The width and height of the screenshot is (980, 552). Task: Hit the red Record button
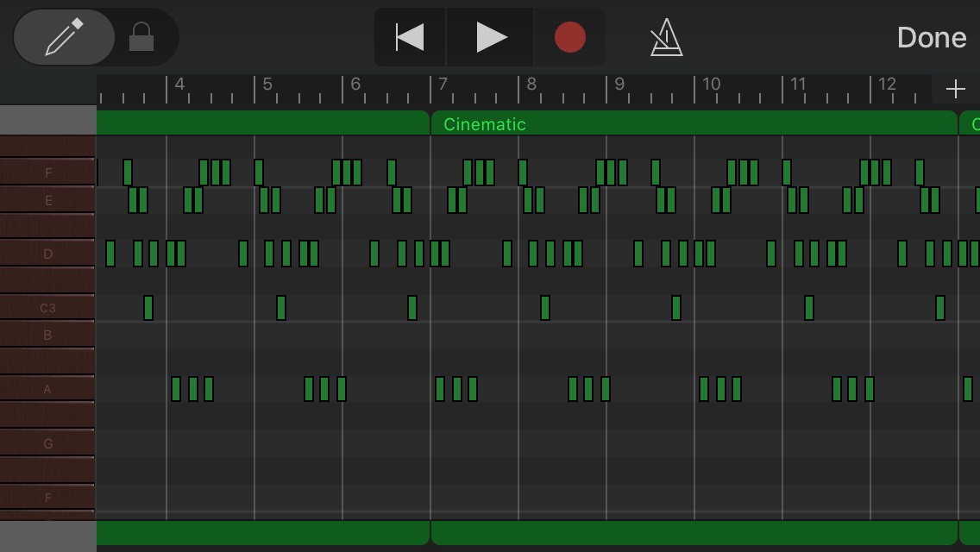pos(569,37)
